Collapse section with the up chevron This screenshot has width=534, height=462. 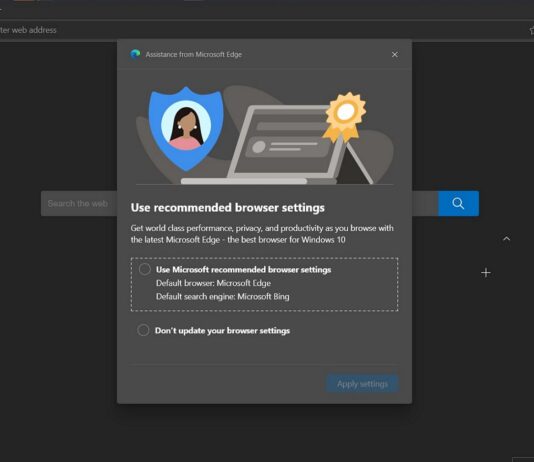[506, 239]
